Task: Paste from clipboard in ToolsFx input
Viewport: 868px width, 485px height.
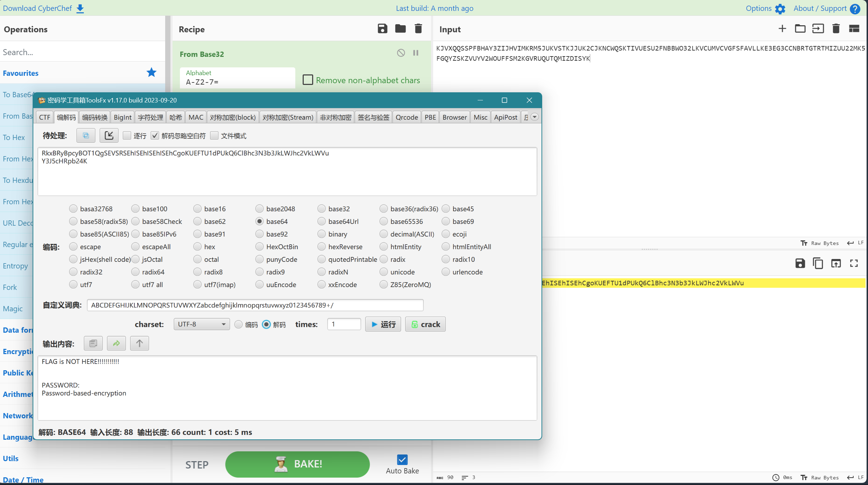Action: [x=86, y=135]
